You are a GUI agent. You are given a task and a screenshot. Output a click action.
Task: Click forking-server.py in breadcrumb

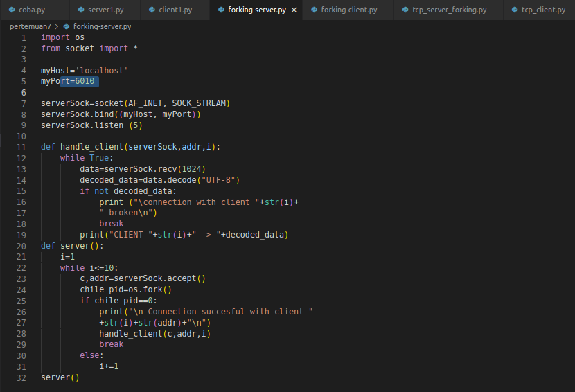tap(102, 26)
